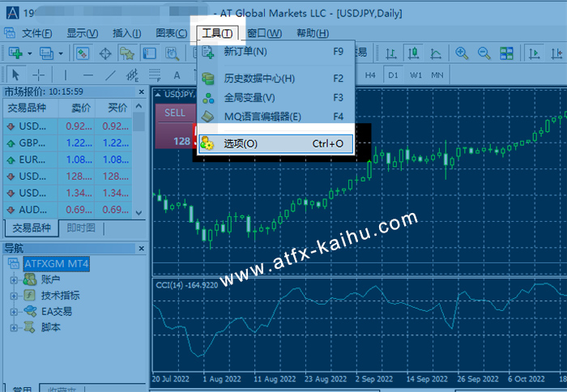This screenshot has height=392, width=567.
Task: Switch to candlestick chart icon
Action: [x=413, y=53]
